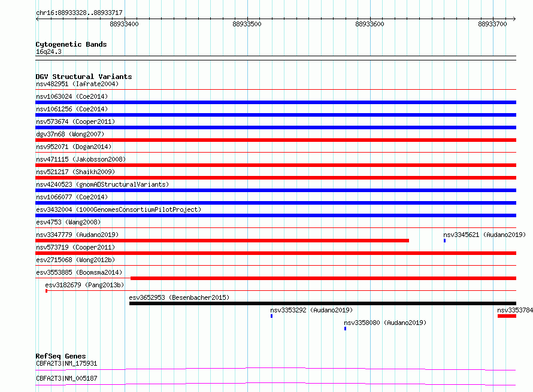Open nsv521217 (Shaikh2009) variant label

(75, 172)
